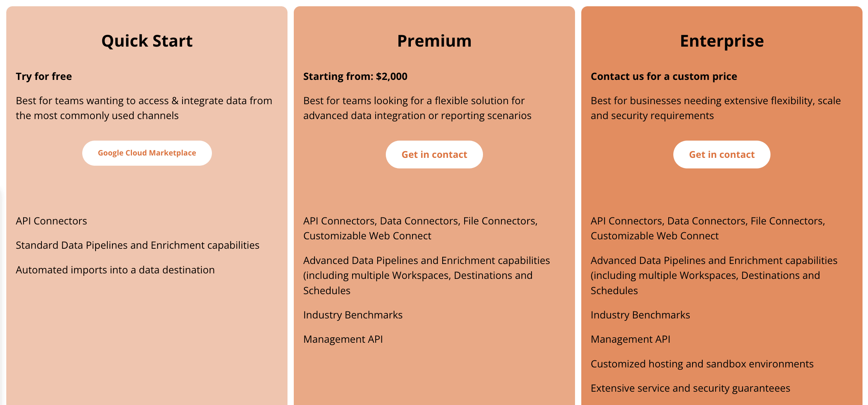Click Management API in the Enterprise card
Image resolution: width=868 pixels, height=405 pixels.
click(x=631, y=339)
